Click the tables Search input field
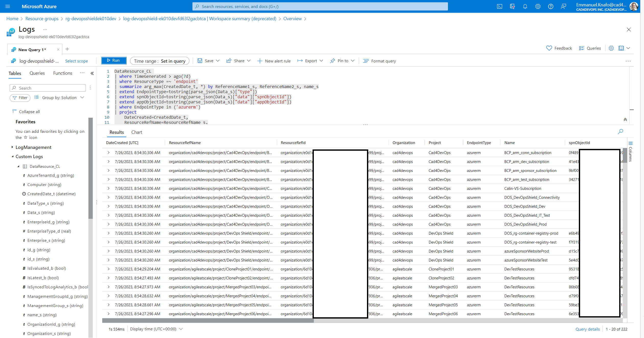Image resolution: width=644 pixels, height=338 pixels. point(48,88)
